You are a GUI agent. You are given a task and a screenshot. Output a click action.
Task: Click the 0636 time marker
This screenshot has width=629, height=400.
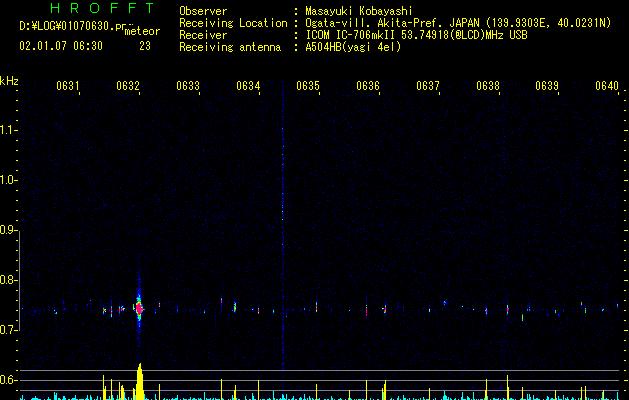[368, 86]
